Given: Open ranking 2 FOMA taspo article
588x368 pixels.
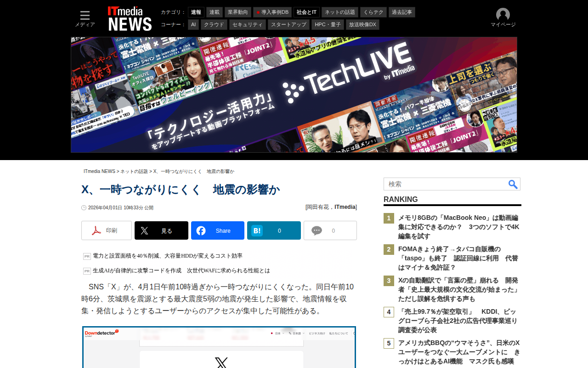Looking at the screenshot, I should point(458,259).
